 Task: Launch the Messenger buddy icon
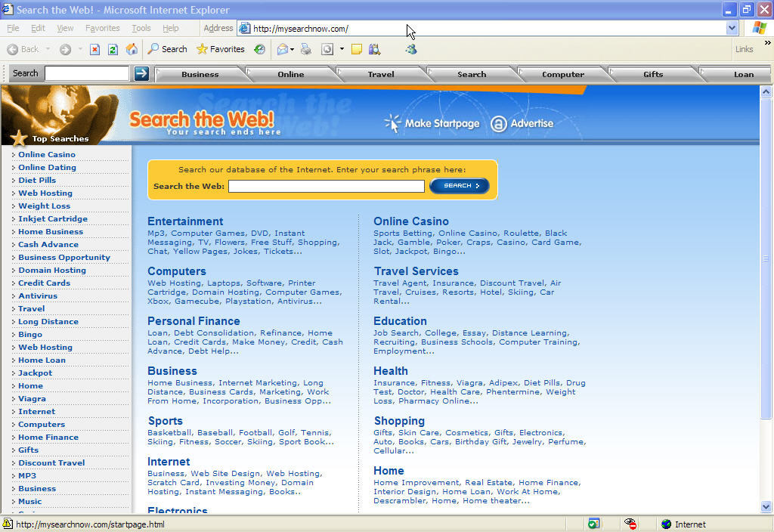[x=411, y=49]
